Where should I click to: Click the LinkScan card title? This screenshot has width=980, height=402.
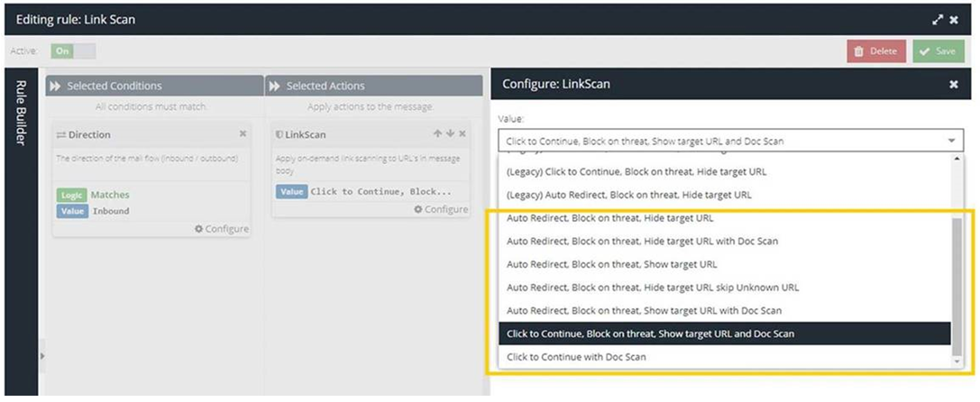(x=306, y=134)
